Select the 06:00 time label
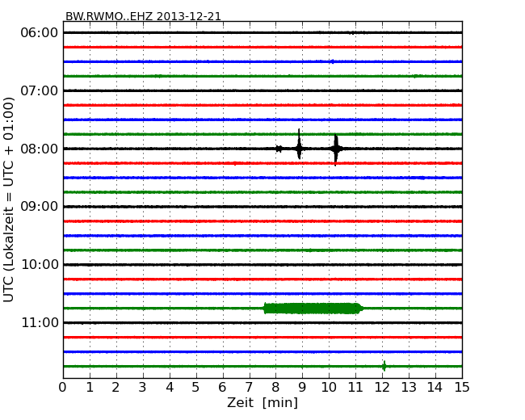The image size is (525, 420). coord(40,33)
